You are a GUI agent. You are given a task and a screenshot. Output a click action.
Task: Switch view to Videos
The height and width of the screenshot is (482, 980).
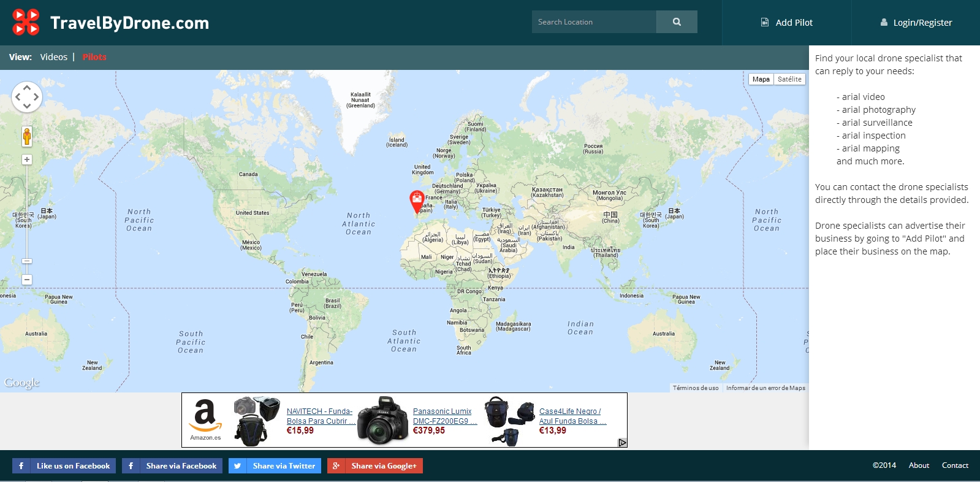54,57
